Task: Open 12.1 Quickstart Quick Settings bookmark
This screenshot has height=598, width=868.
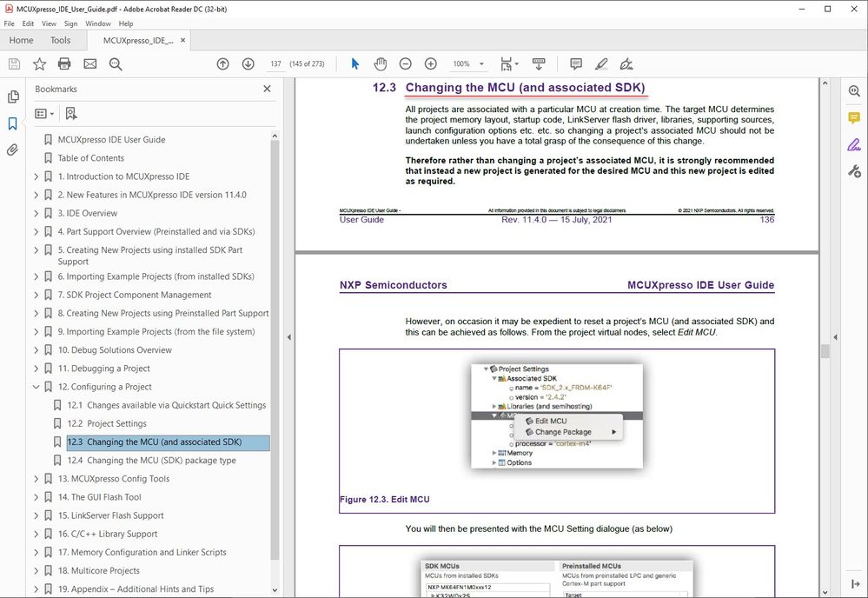Action: [x=167, y=405]
